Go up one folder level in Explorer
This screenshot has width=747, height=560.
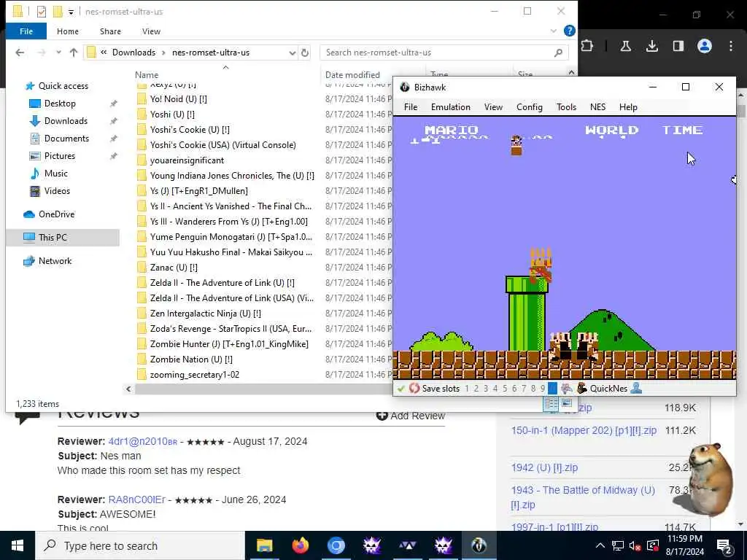coord(74,52)
